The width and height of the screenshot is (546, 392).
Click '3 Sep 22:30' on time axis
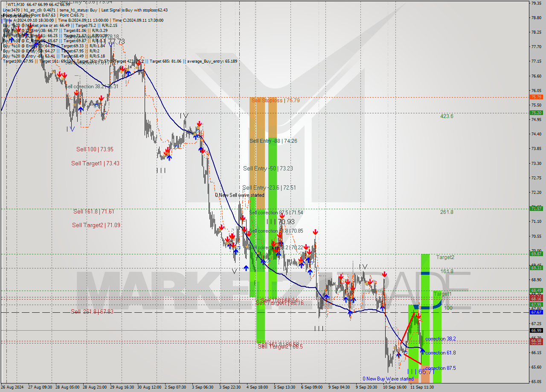click(229, 387)
